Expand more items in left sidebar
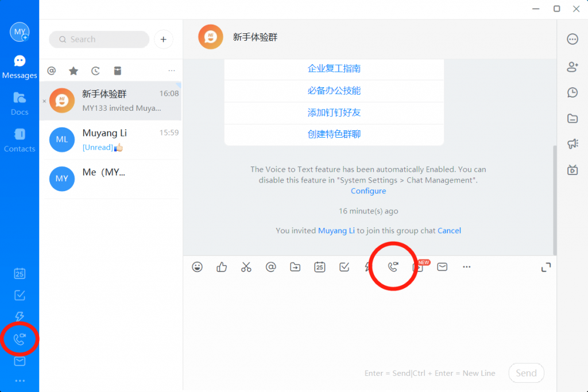Image resolution: width=588 pixels, height=392 pixels. [x=20, y=381]
